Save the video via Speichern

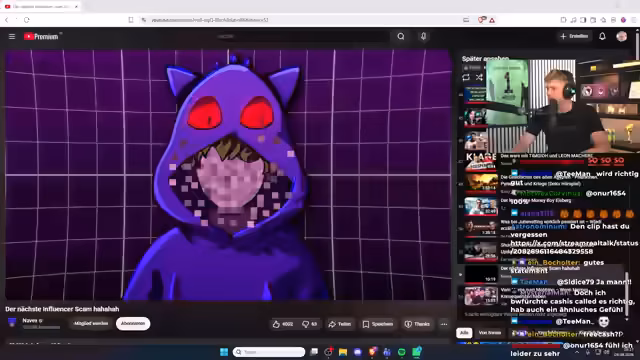(378, 324)
